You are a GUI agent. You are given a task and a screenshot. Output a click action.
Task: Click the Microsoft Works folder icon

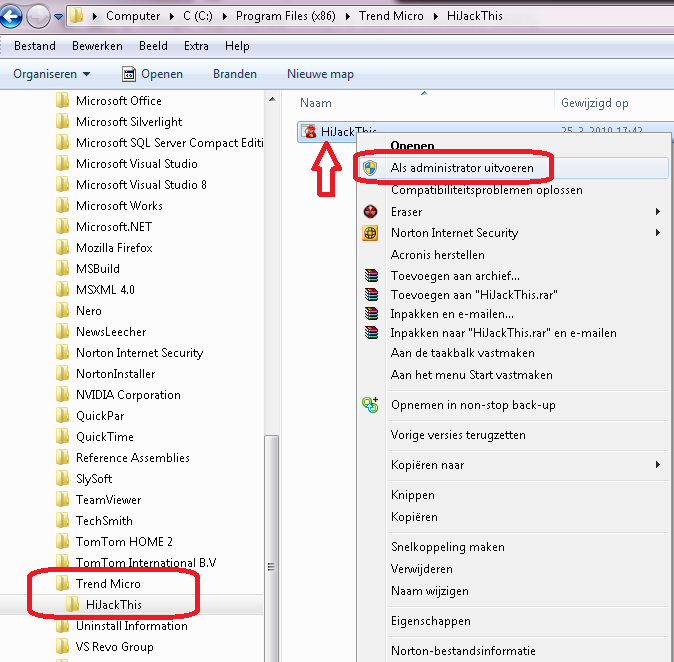[x=62, y=205]
